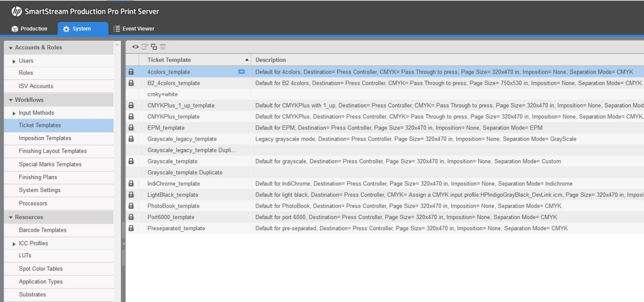
Task: Click lock icon on B2_4colors_template row
Action: (x=131, y=83)
